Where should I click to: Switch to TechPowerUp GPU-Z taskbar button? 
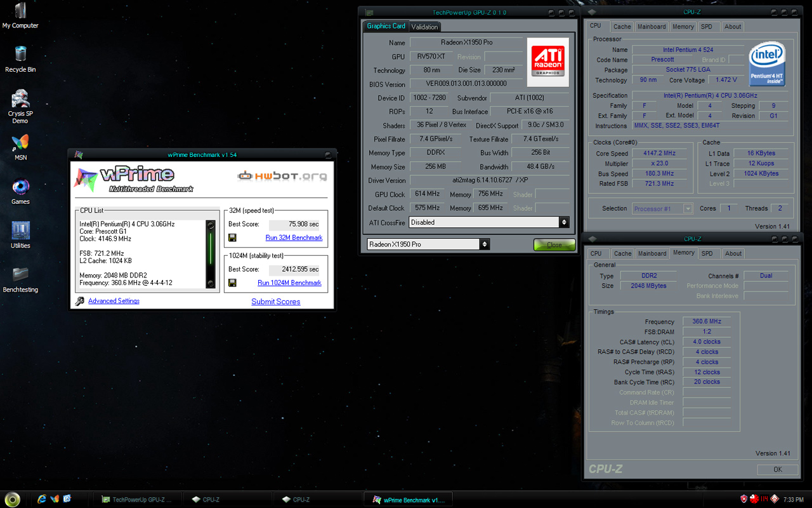(138, 500)
